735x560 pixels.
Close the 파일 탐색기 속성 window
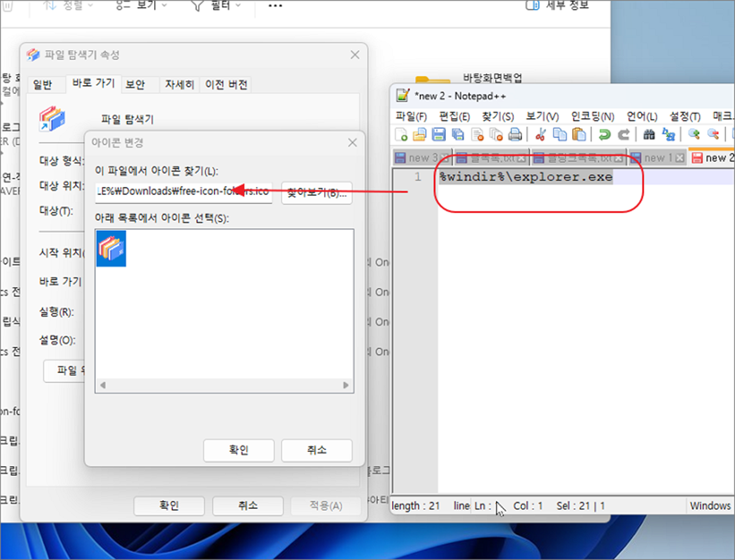(x=355, y=55)
